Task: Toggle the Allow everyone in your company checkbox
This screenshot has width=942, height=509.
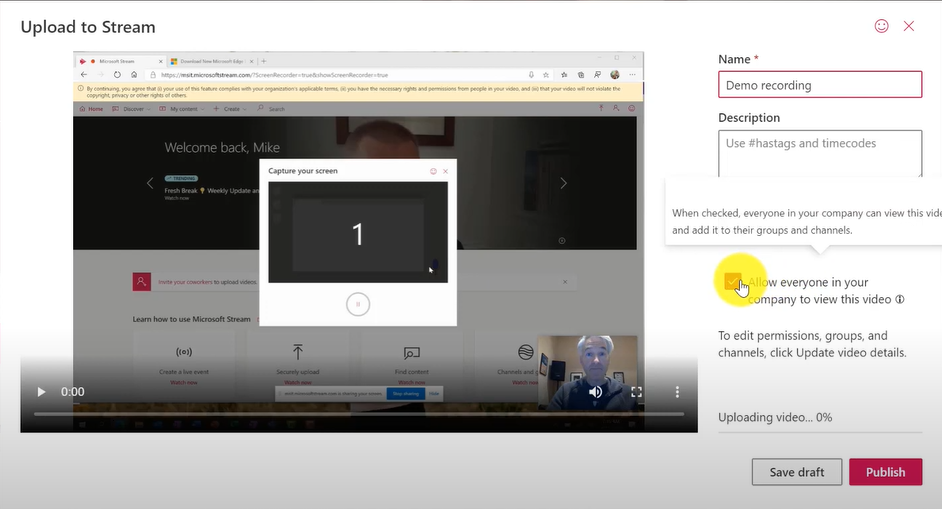Action: click(732, 281)
